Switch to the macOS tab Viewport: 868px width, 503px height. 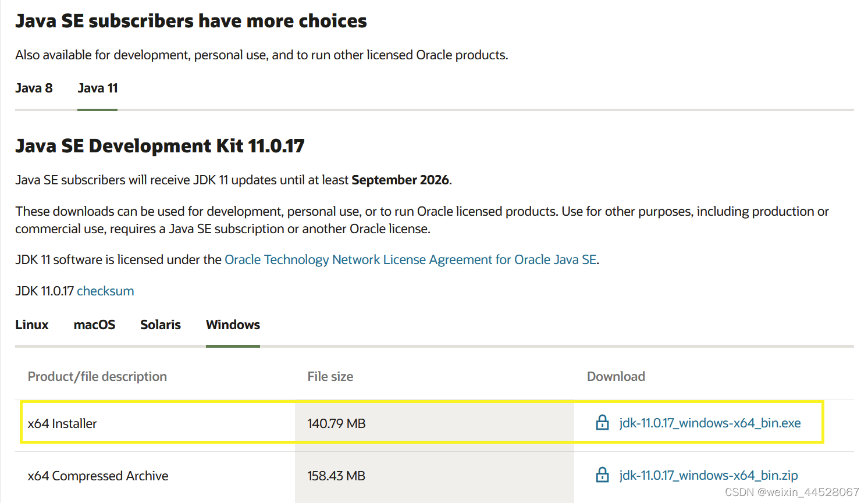click(94, 325)
